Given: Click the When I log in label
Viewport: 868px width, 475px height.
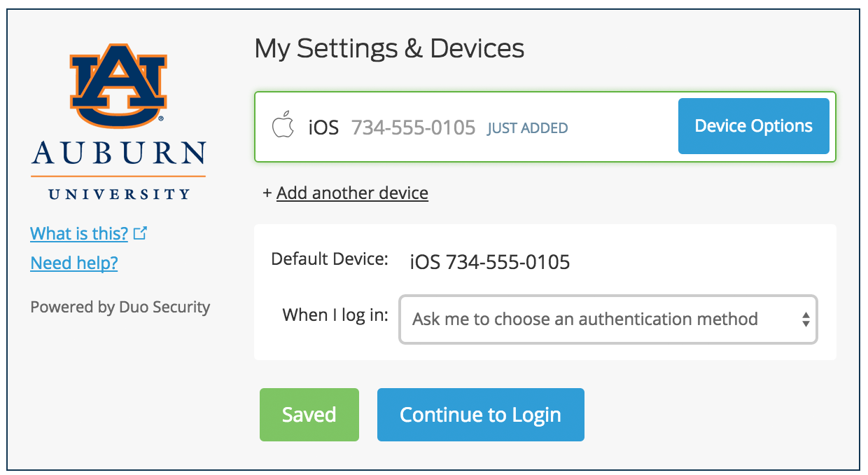Looking at the screenshot, I should (335, 315).
